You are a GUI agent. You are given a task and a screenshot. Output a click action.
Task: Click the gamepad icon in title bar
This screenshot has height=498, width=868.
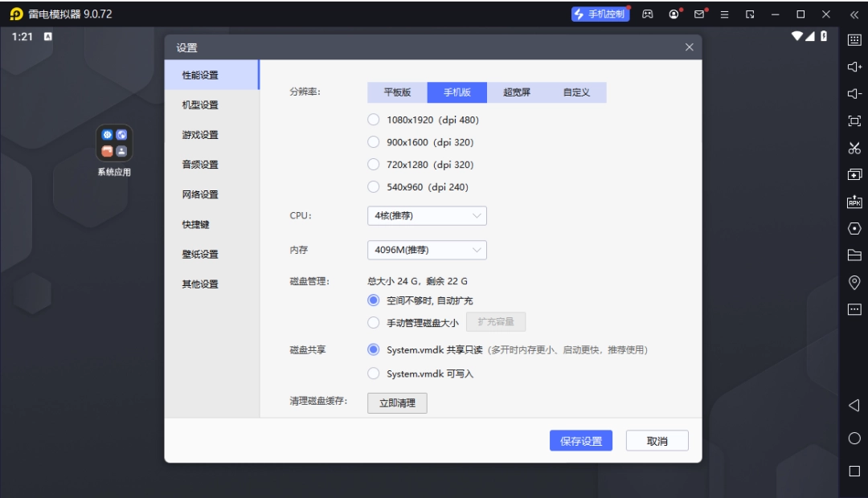647,14
